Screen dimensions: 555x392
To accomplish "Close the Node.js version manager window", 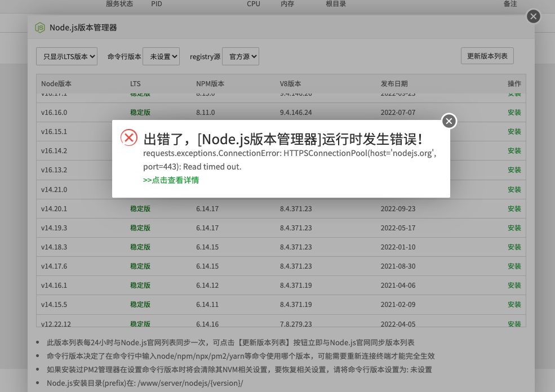I will pos(534,16).
